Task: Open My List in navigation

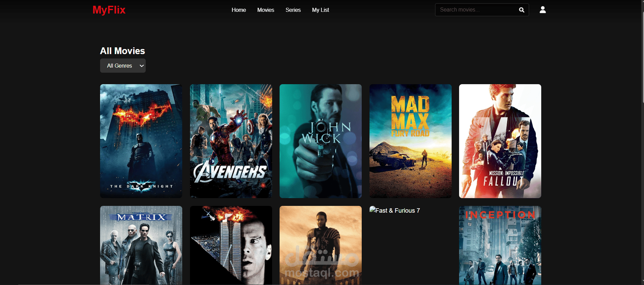Action: click(320, 10)
